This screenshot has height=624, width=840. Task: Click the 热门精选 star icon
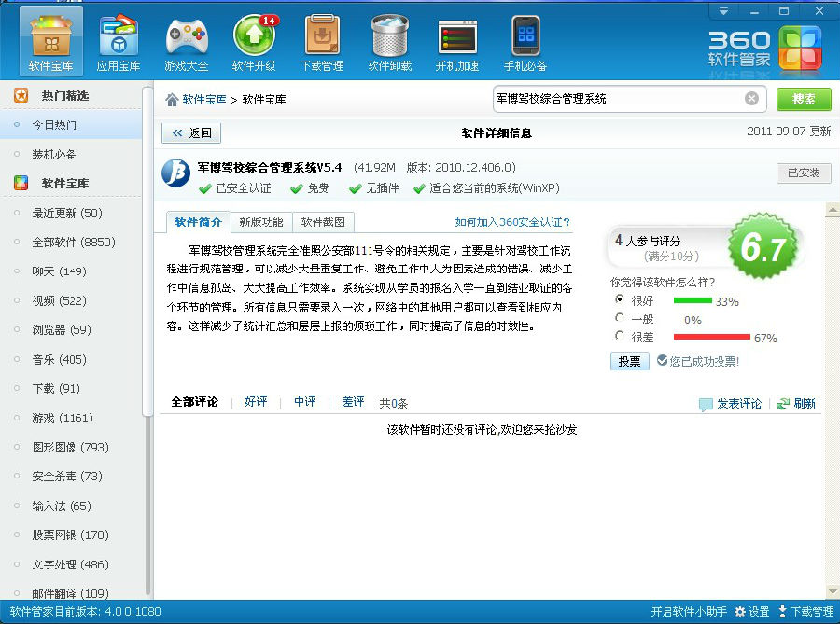[21, 95]
